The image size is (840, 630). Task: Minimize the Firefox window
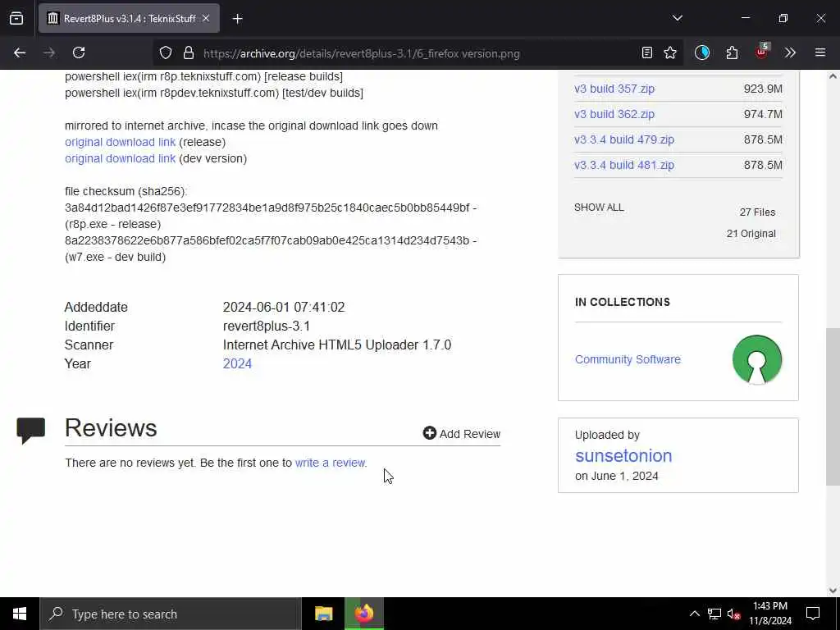click(x=746, y=18)
